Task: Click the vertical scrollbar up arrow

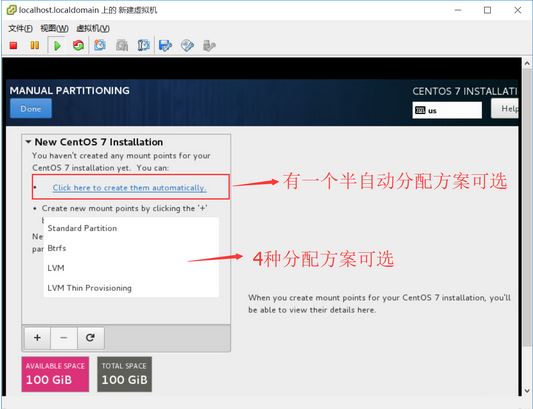Action: (x=527, y=63)
